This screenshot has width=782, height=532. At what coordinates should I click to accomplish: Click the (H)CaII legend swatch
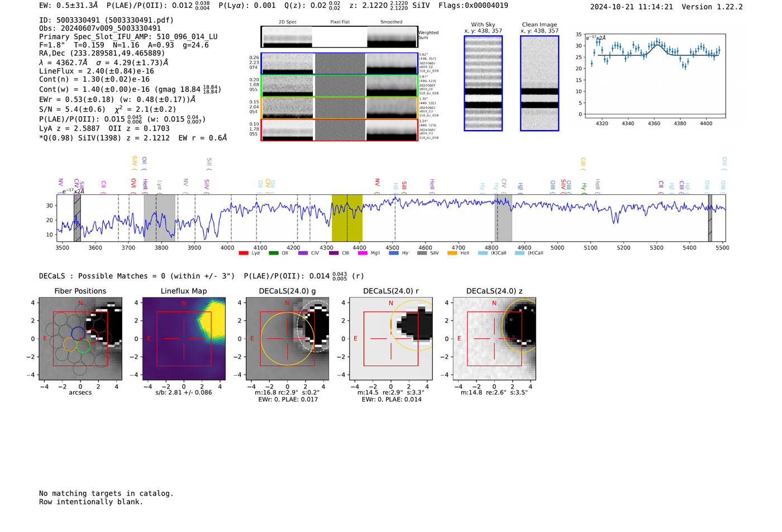click(520, 253)
